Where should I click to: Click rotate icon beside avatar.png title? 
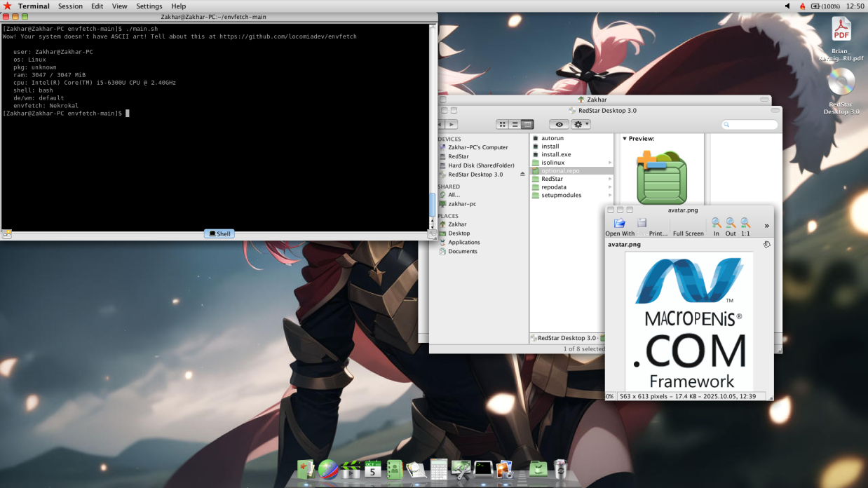[766, 245]
